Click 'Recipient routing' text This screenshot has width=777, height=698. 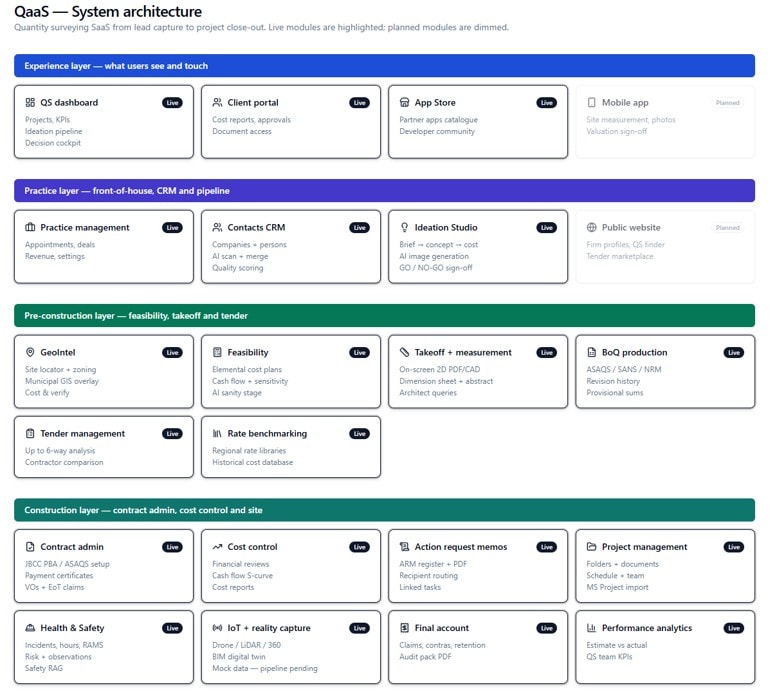(429, 576)
